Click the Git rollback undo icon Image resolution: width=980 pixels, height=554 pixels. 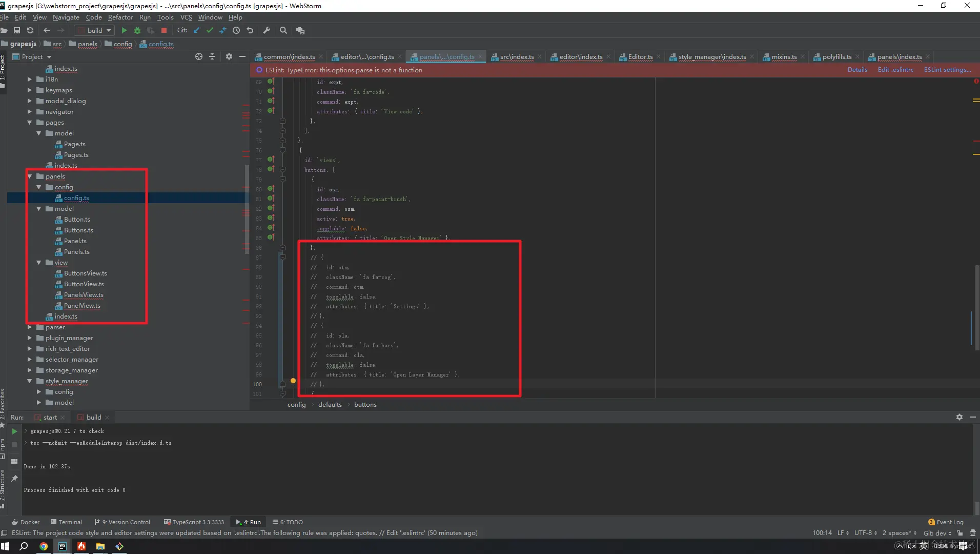coord(250,31)
